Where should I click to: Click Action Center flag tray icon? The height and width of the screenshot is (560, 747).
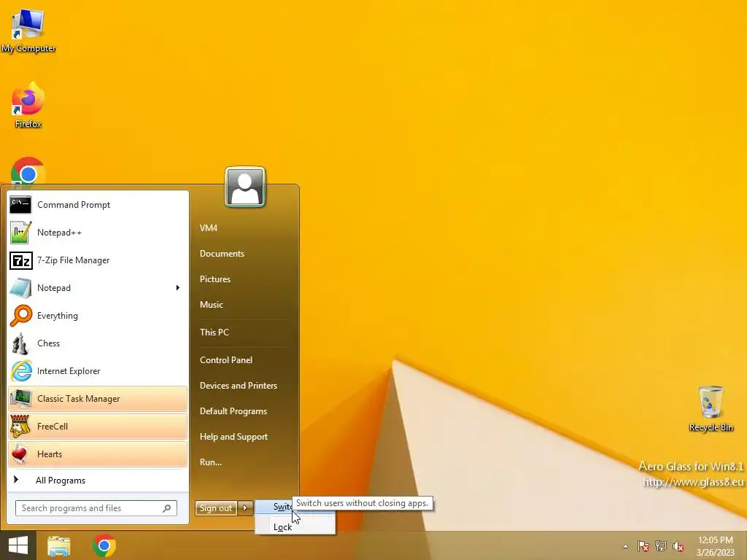643,546
